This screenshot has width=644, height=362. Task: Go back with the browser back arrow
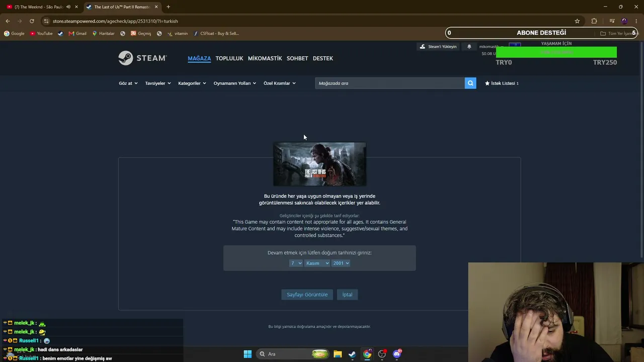(8, 21)
